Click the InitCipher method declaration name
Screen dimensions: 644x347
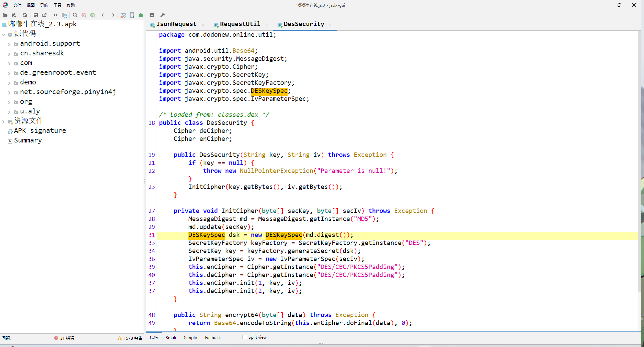tap(240, 211)
